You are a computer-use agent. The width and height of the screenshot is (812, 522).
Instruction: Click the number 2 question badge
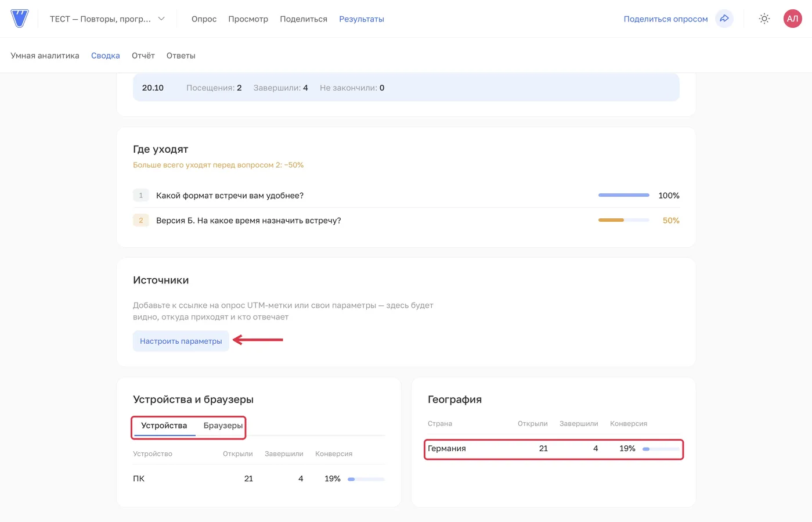tap(141, 221)
